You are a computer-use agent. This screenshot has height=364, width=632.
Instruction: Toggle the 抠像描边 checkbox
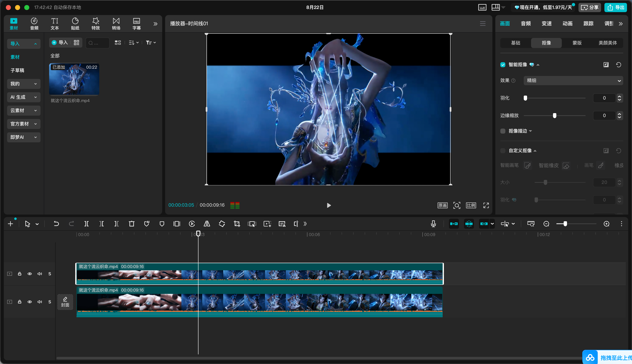(x=503, y=131)
